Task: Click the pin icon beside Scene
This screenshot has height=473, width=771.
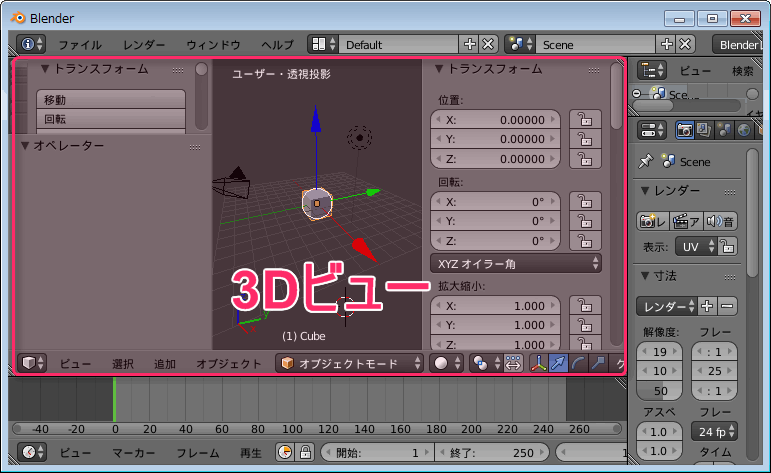Action: point(645,161)
